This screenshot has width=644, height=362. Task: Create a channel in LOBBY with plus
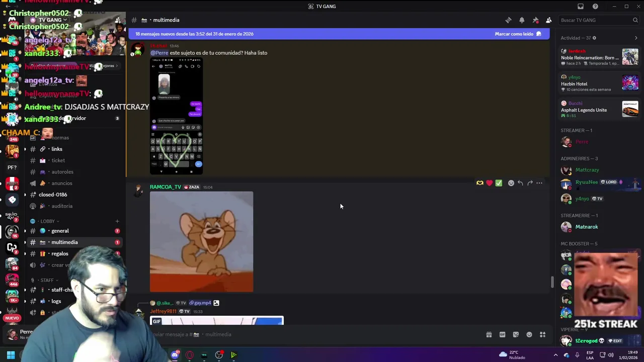click(117, 221)
